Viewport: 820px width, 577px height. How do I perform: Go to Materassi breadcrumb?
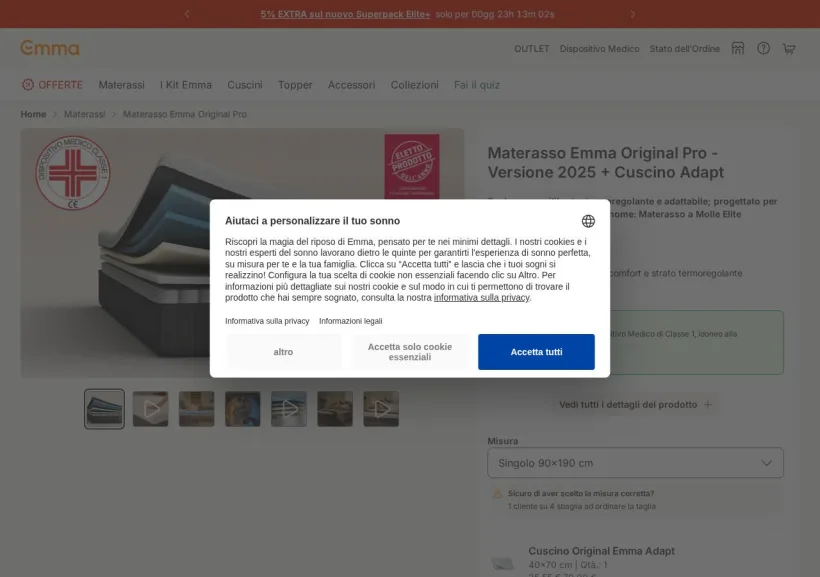pyautogui.click(x=85, y=114)
